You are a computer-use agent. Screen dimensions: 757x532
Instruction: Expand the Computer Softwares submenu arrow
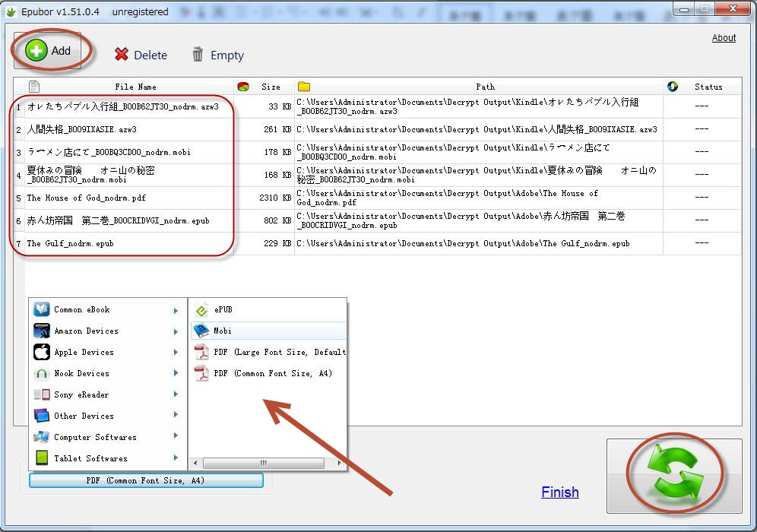coord(176,435)
